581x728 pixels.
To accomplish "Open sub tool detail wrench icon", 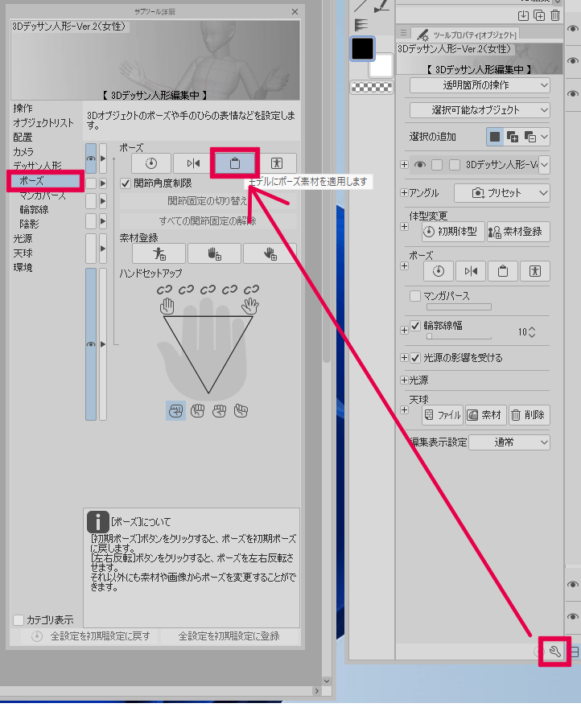I will (554, 652).
